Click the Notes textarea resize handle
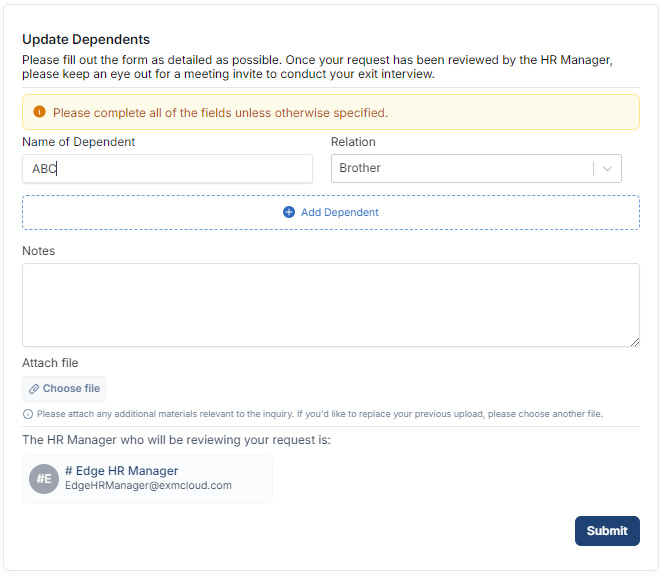The height and width of the screenshot is (576, 660). coord(634,341)
